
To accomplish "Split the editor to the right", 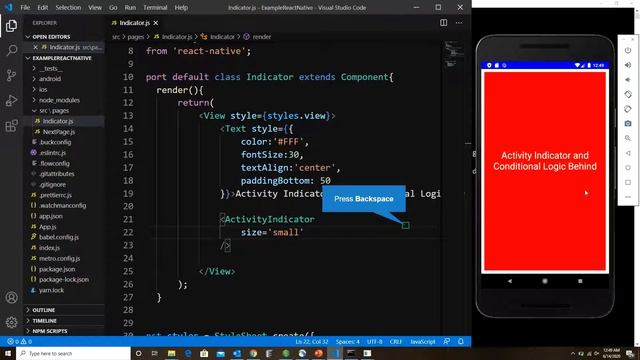I will (x=443, y=23).
